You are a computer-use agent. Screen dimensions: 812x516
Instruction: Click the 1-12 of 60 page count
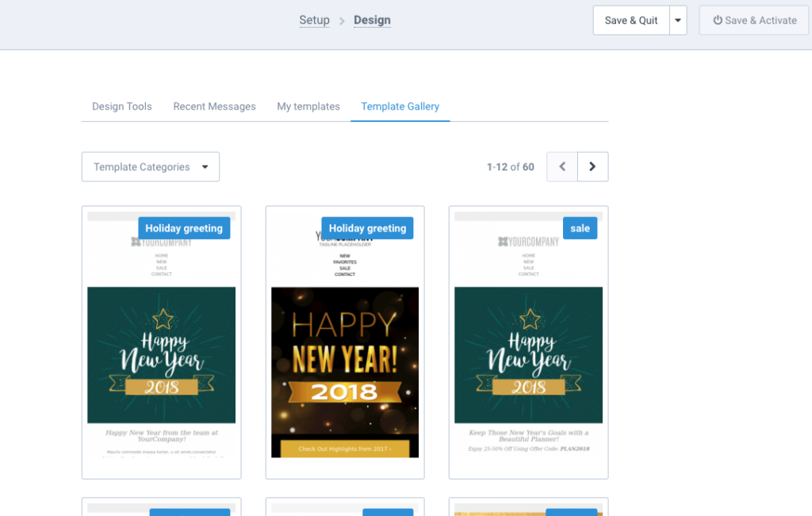pyautogui.click(x=511, y=166)
